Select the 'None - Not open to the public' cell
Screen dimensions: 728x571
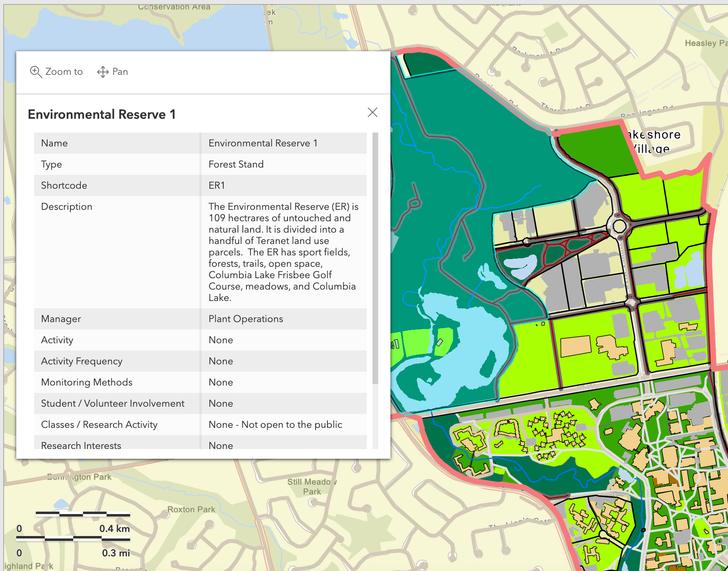coord(275,425)
